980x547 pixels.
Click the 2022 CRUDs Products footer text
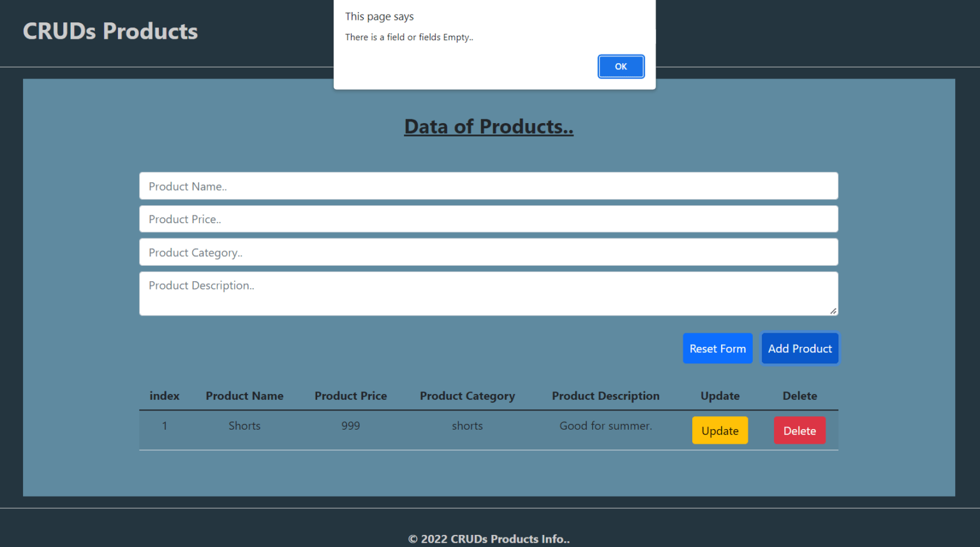489,539
